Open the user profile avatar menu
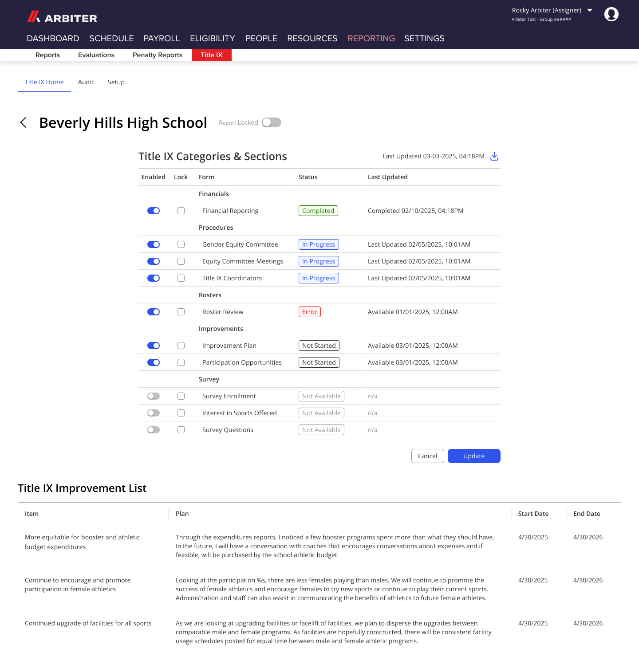The image size is (639, 672). (611, 14)
